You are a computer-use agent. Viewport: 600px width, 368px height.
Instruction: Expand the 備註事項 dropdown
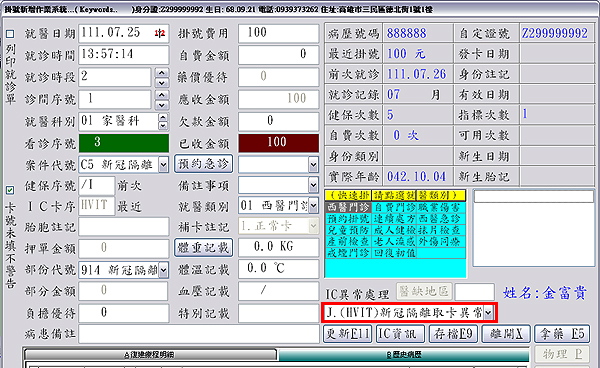click(313, 186)
